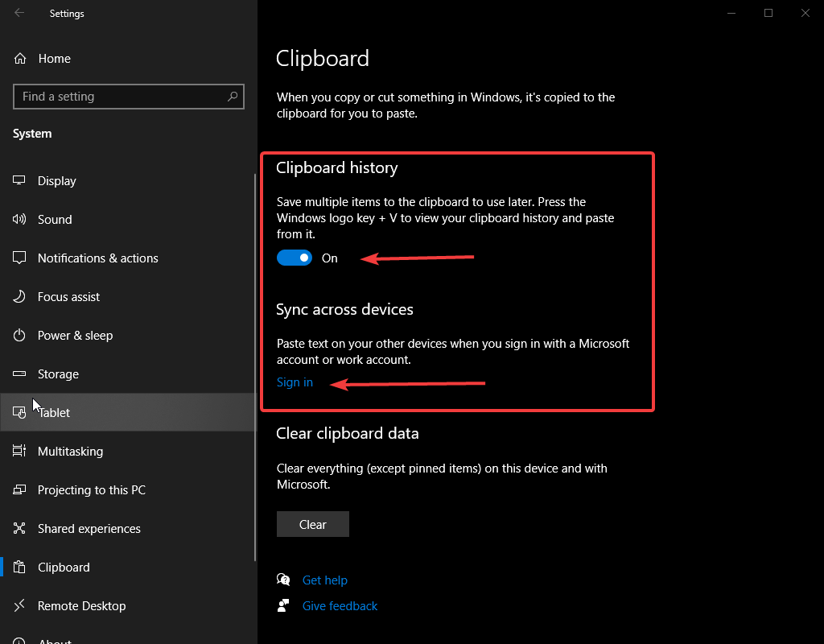Image resolution: width=824 pixels, height=644 pixels.
Task: Click the sidebar vertical scrollbar
Action: coord(255,367)
